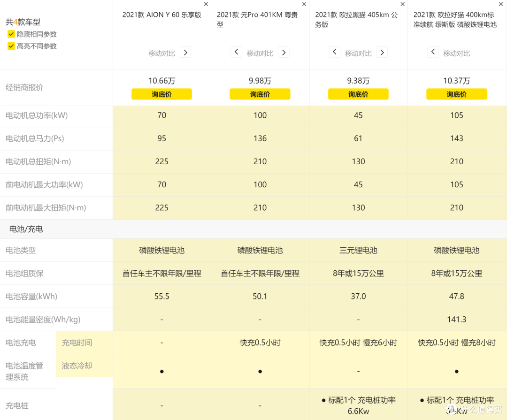The image size is (507, 420).
Task: Click the 前电动机最大扭矩(N·m) row label
Action: pyautogui.click(x=46, y=207)
